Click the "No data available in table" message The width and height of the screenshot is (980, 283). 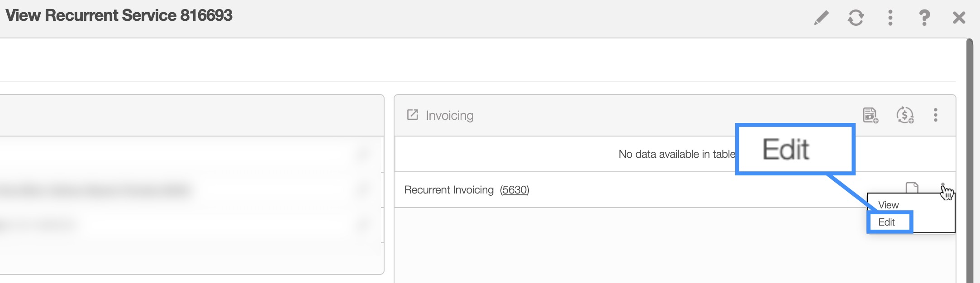[x=676, y=154]
